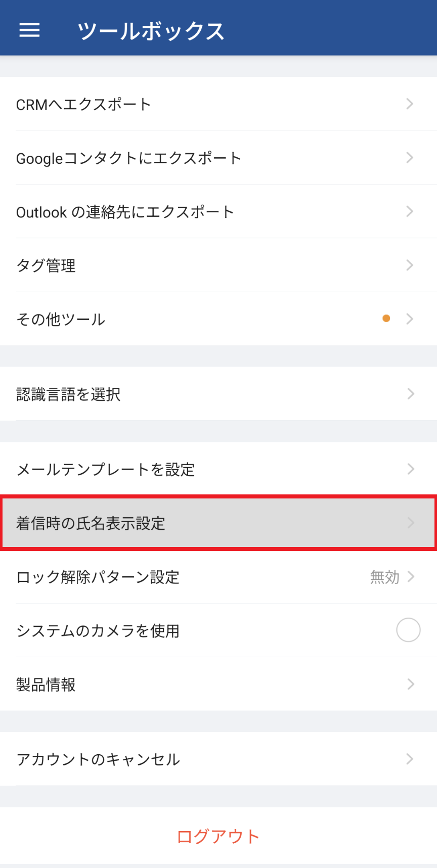Click chevron beside Googleコンタクトにエクスポート

pos(410,158)
